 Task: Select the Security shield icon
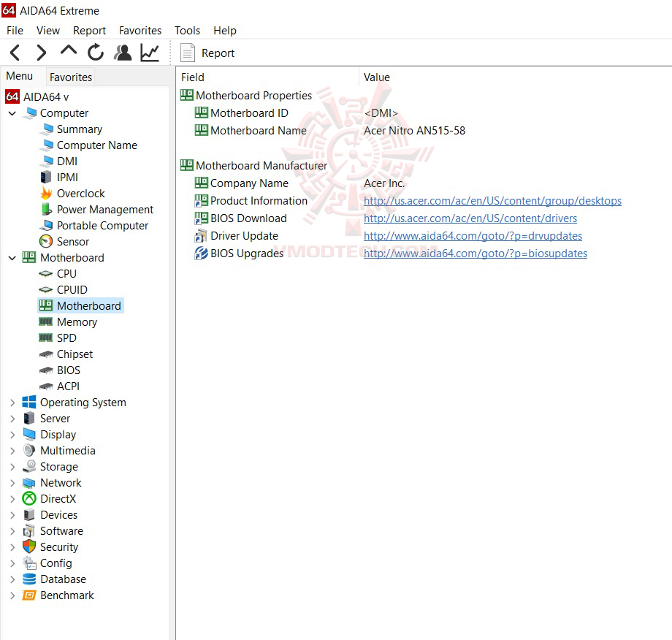click(x=29, y=547)
